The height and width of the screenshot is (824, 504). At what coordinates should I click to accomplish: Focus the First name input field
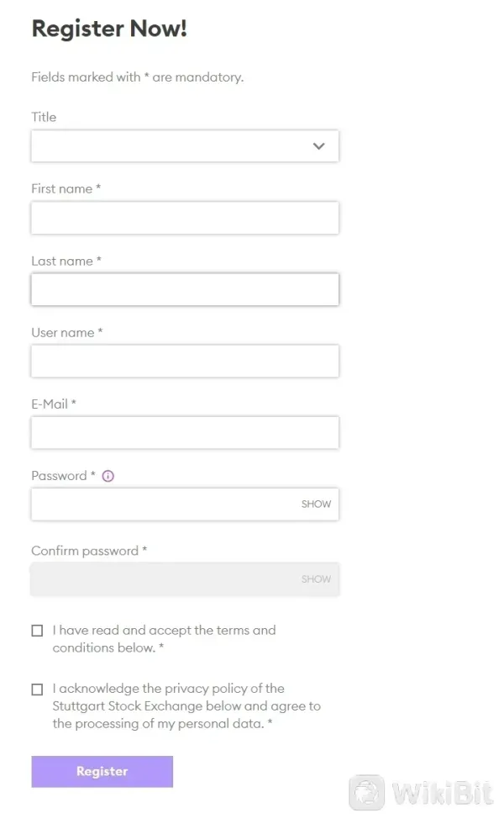coord(185,218)
